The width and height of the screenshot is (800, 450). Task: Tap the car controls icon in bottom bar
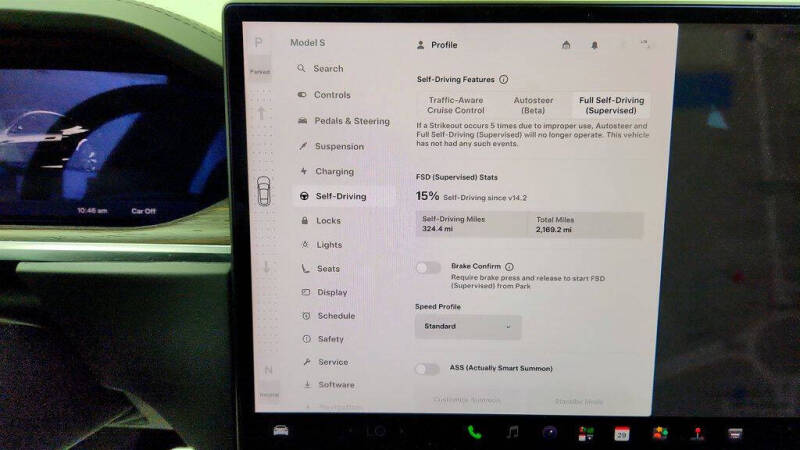pyautogui.click(x=281, y=431)
